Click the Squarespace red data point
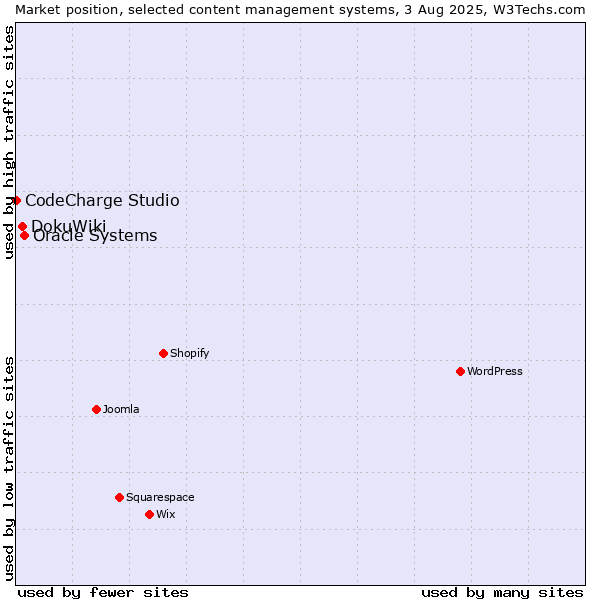The height and width of the screenshot is (600, 600). point(119,497)
